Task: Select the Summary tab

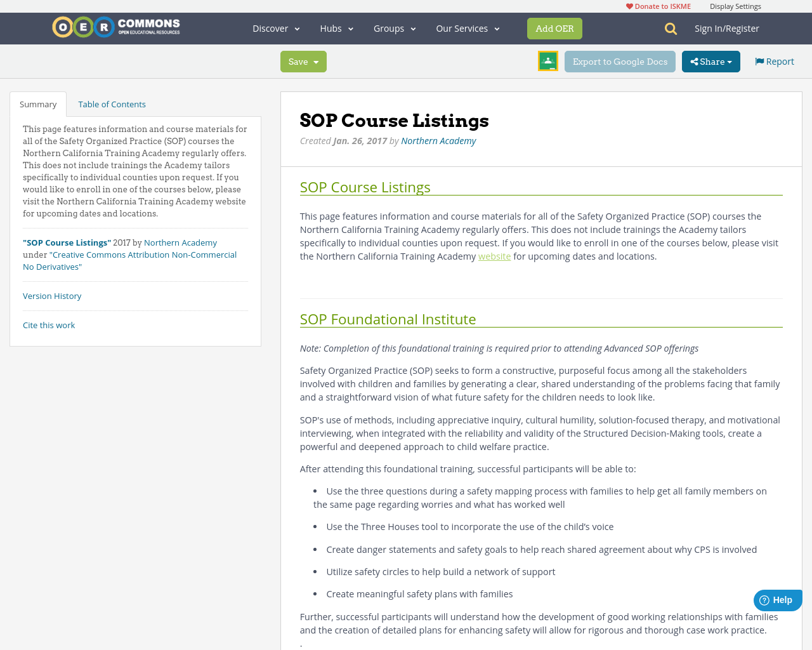Action: point(38,103)
